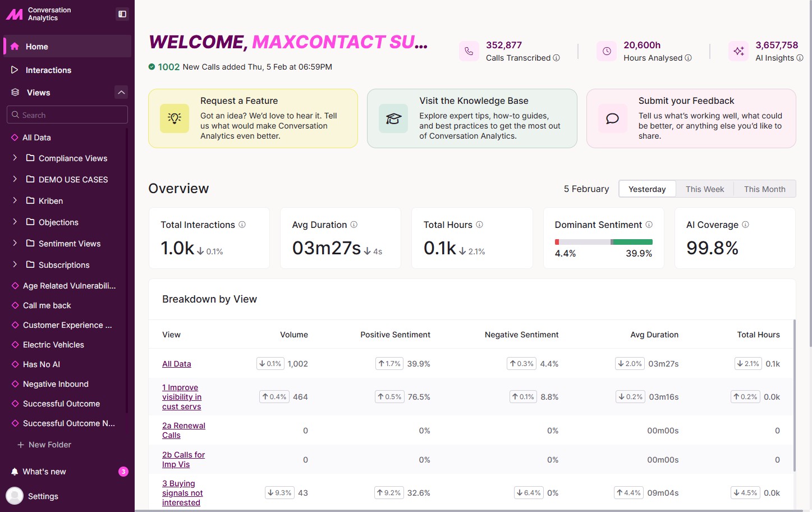Create a New Folder
The width and height of the screenshot is (812, 512).
[44, 445]
